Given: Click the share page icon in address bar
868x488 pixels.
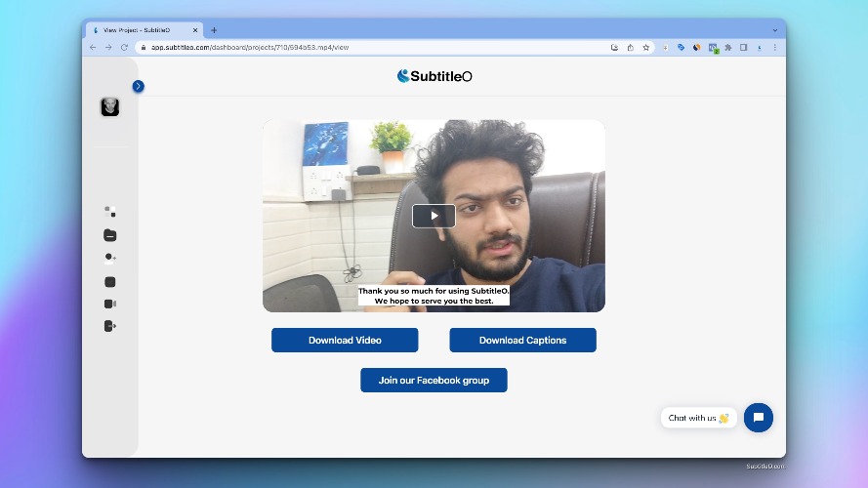Looking at the screenshot, I should pyautogui.click(x=631, y=48).
